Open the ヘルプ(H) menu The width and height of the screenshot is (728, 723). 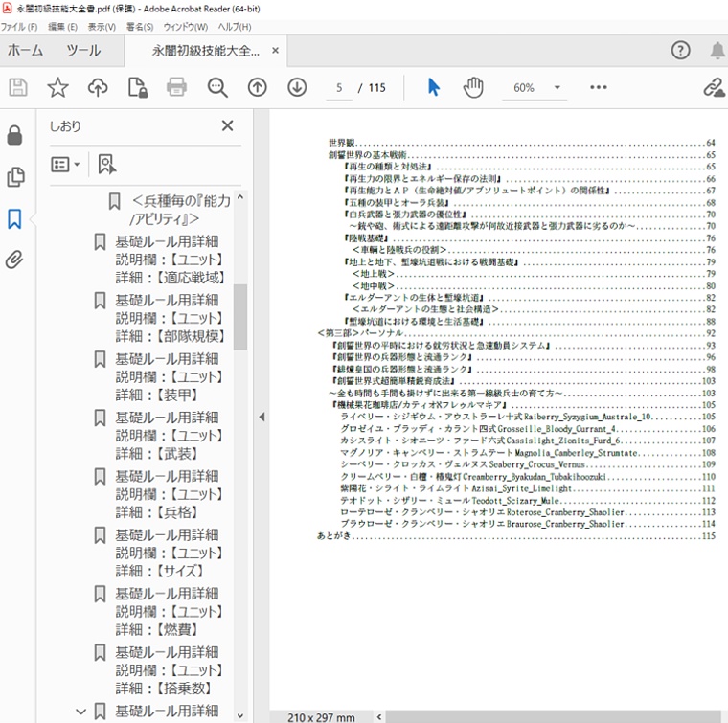(235, 27)
